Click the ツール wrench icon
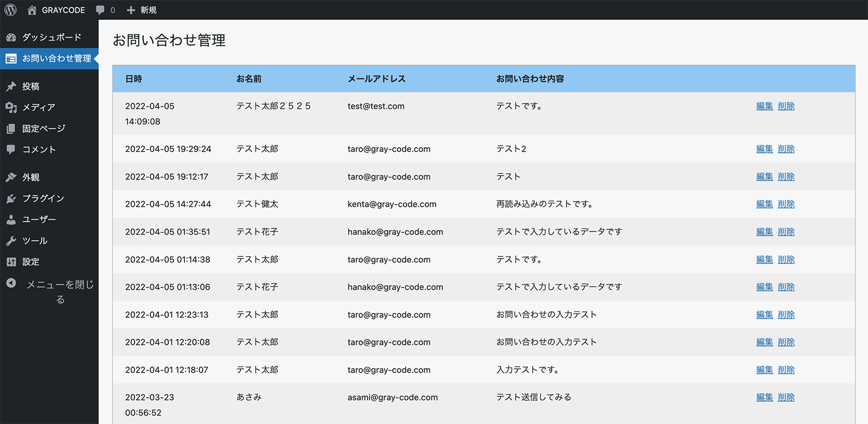Screen dimensions: 868x424 tap(11, 241)
